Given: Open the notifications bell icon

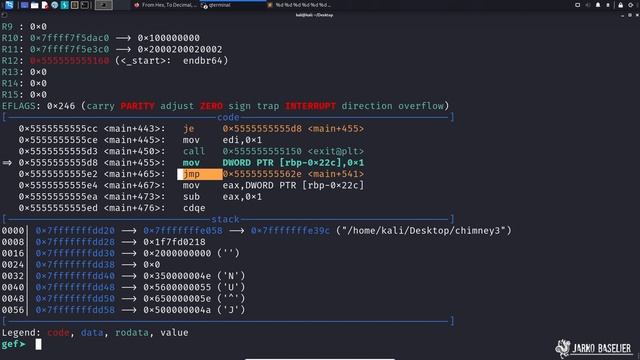Looking at the screenshot, I should (x=598, y=5).
